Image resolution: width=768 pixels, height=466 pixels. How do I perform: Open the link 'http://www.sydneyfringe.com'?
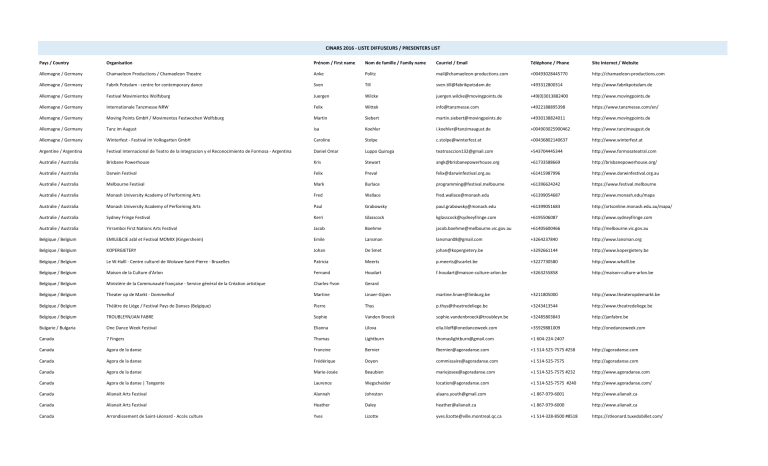coord(622,217)
